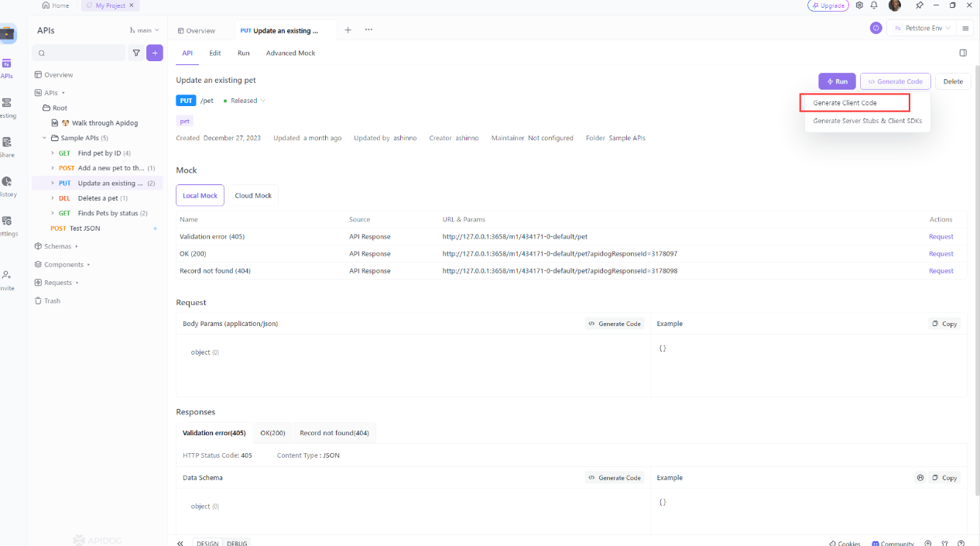980x546 pixels.
Task: Click Generate Code for Body Params
Action: point(615,324)
